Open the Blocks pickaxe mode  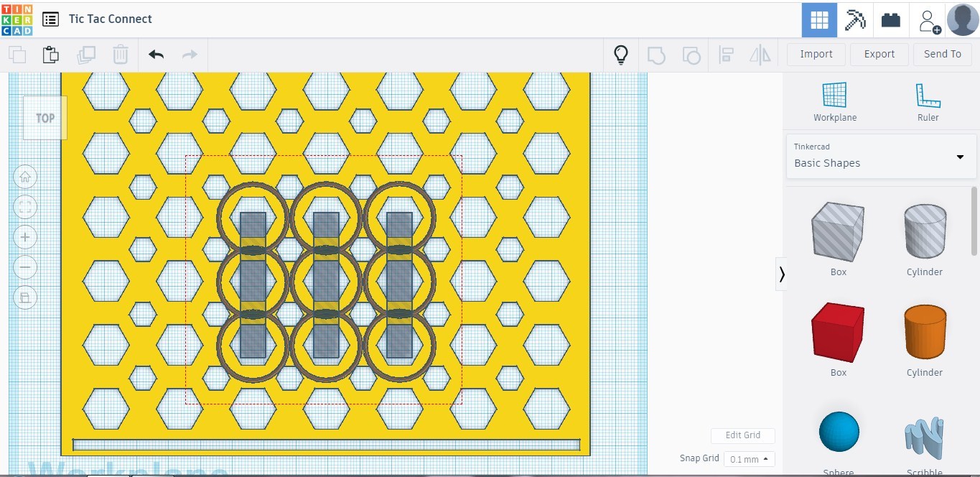pyautogui.click(x=855, y=20)
